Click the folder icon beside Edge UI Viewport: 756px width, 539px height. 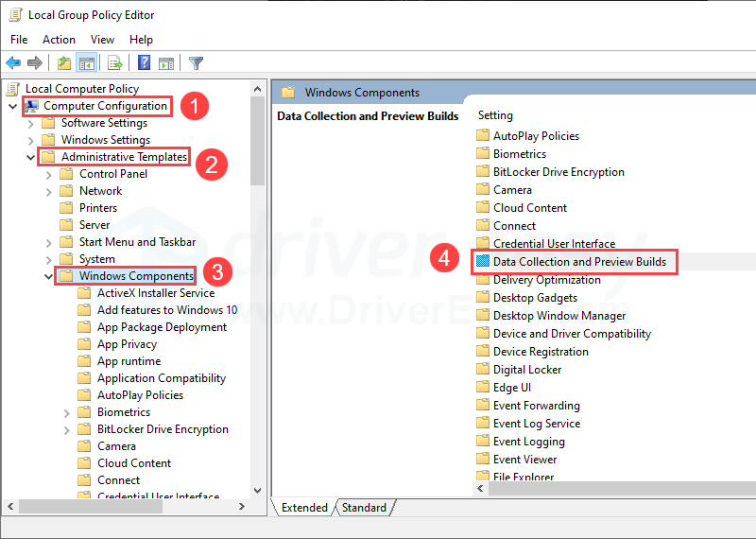[483, 387]
